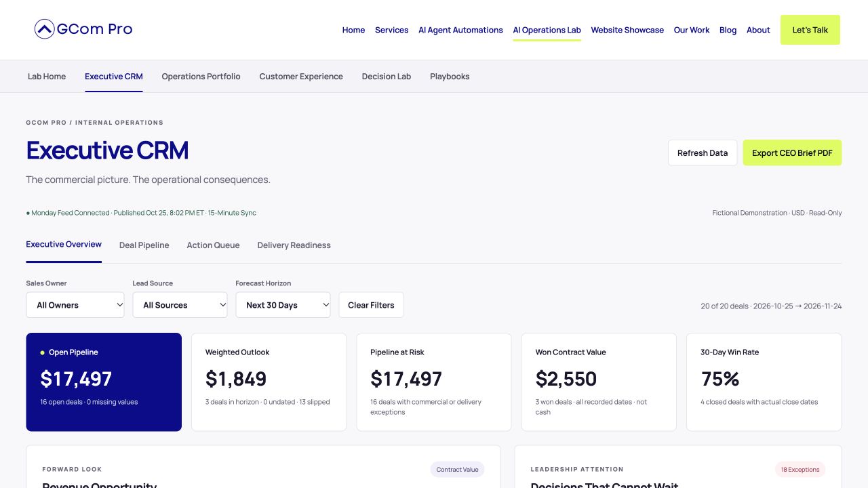The image size is (868, 488).
Task: Go to the Decision Lab section
Action: click(x=387, y=77)
